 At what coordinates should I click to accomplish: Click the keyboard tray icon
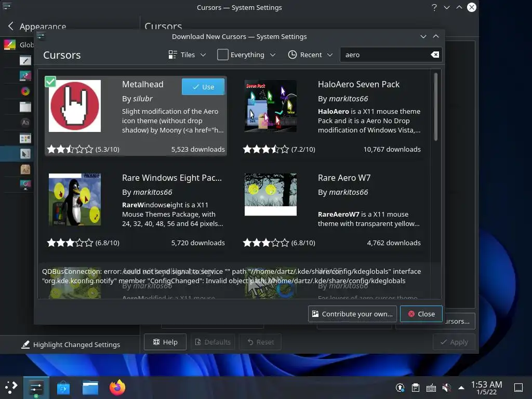[x=431, y=388]
